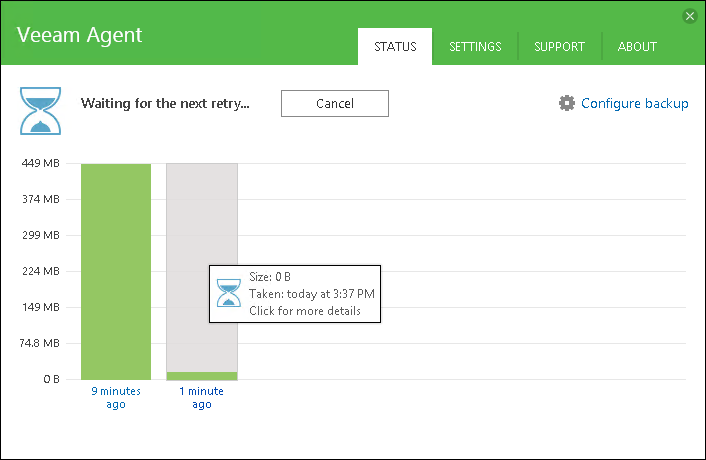Switch to the STATUS tab
Viewport: 706px width, 460px height.
[395, 46]
